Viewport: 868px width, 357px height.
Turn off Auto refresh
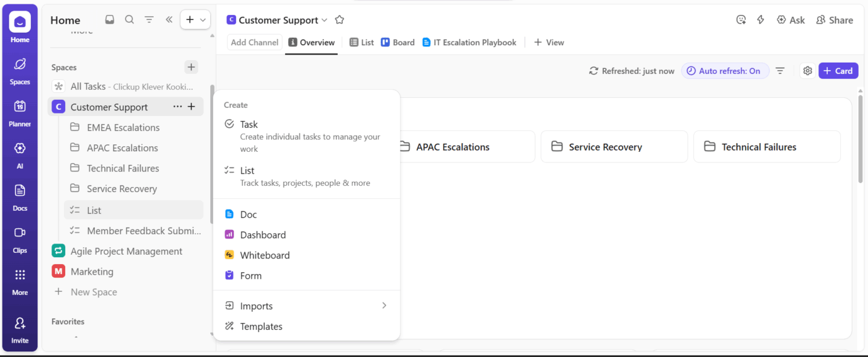point(725,70)
